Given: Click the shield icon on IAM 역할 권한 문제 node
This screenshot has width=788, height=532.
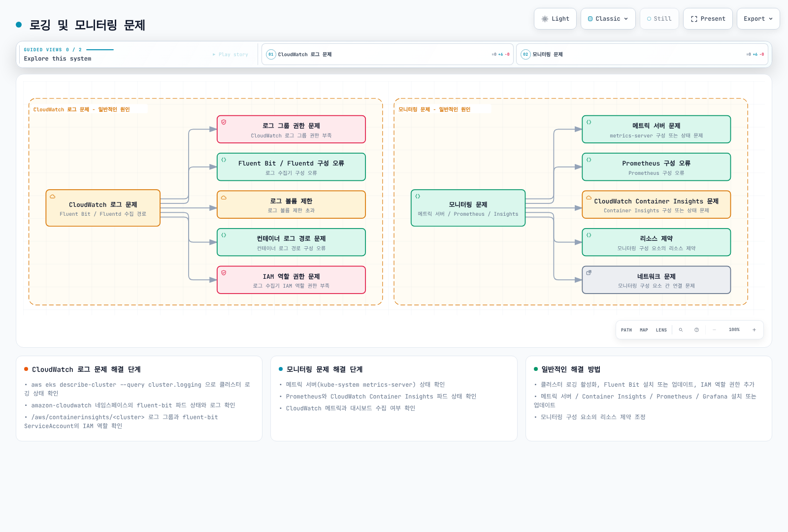Looking at the screenshot, I should pos(224,272).
